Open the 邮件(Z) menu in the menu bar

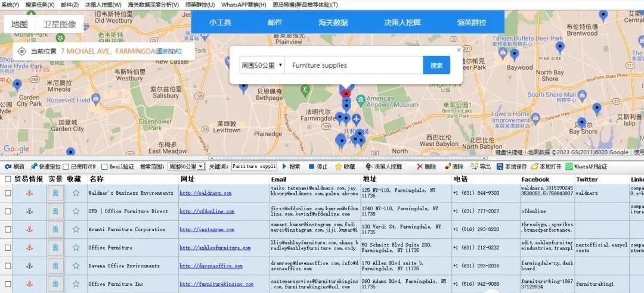tap(70, 5)
